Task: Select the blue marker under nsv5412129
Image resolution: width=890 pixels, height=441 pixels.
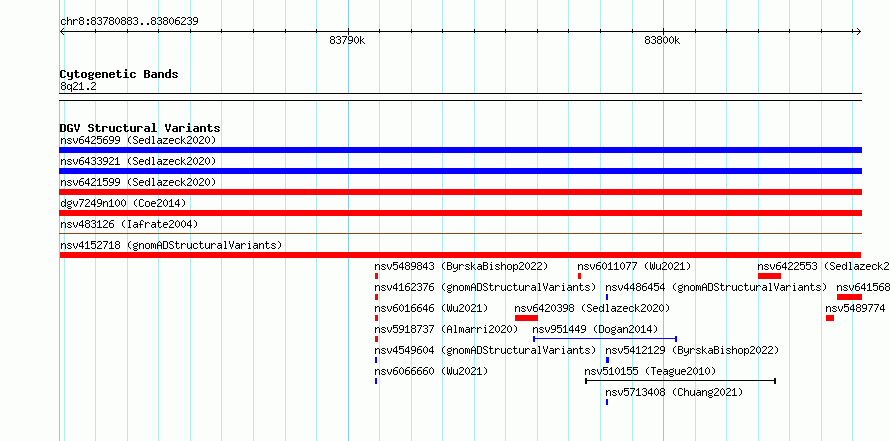Action: (607, 360)
